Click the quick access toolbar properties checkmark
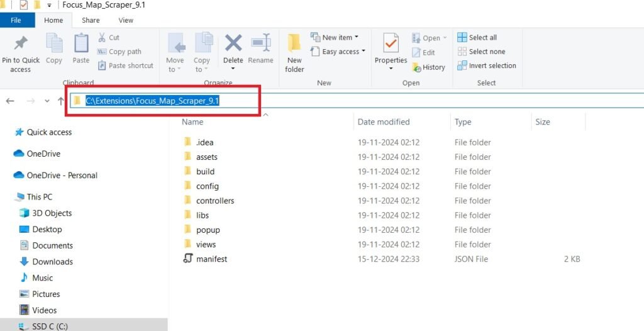Image resolution: width=644 pixels, height=331 pixels. pyautogui.click(x=24, y=5)
